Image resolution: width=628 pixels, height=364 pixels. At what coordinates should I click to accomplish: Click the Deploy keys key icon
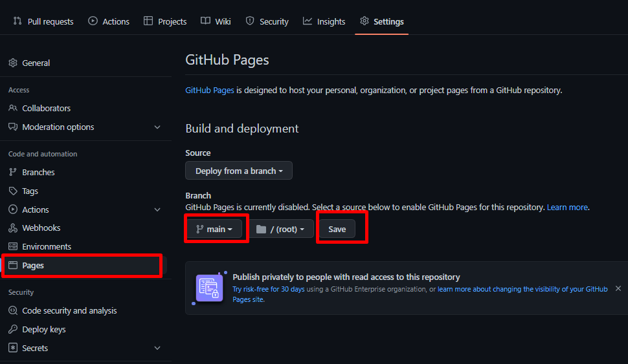click(x=13, y=329)
